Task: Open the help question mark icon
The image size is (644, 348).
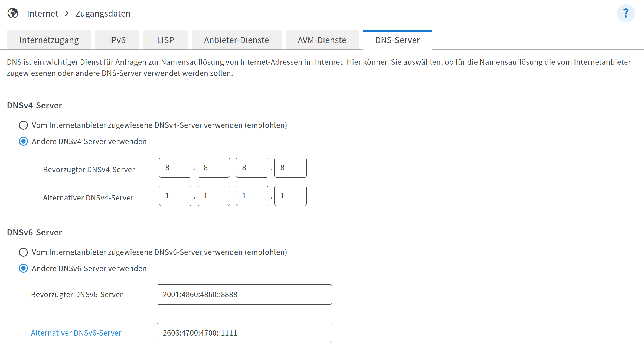Action: click(626, 13)
